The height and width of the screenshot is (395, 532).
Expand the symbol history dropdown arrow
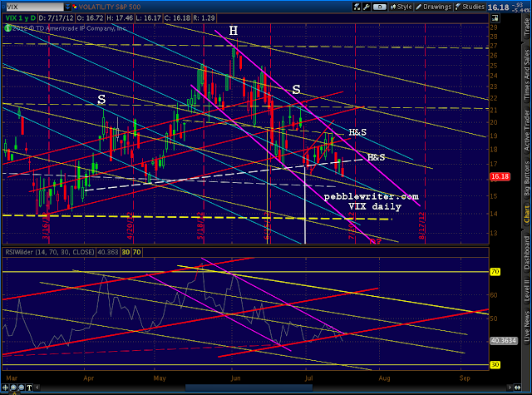coord(67,7)
